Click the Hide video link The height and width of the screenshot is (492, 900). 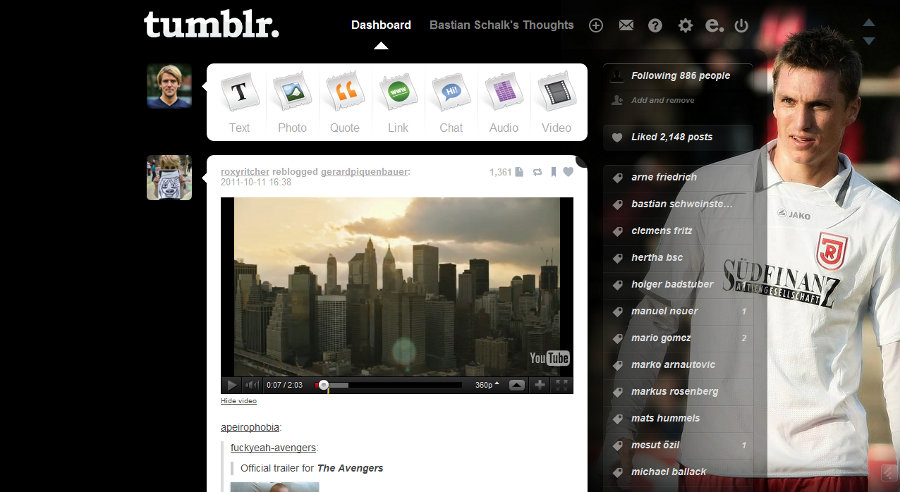pos(239,401)
